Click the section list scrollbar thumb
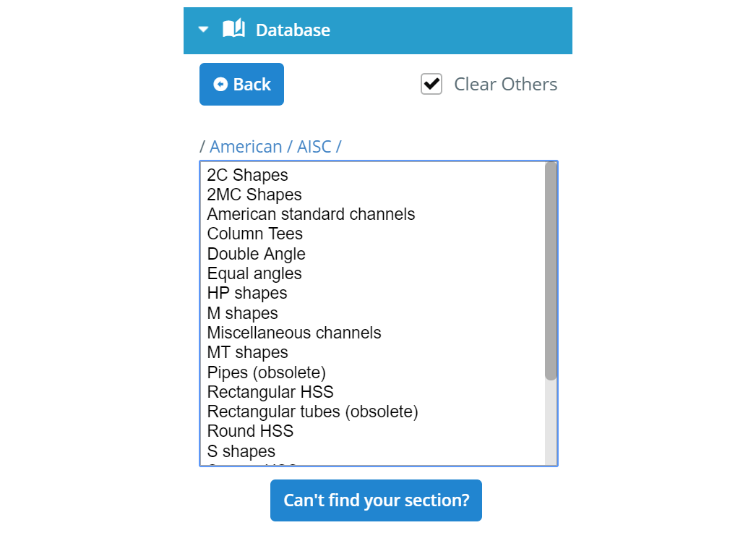 pos(551,271)
